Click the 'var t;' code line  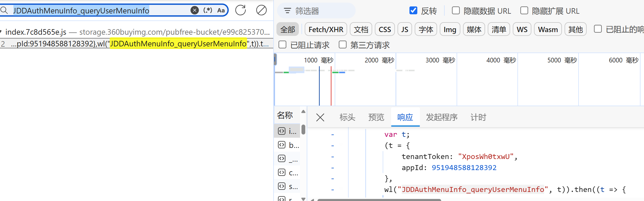pos(397,134)
